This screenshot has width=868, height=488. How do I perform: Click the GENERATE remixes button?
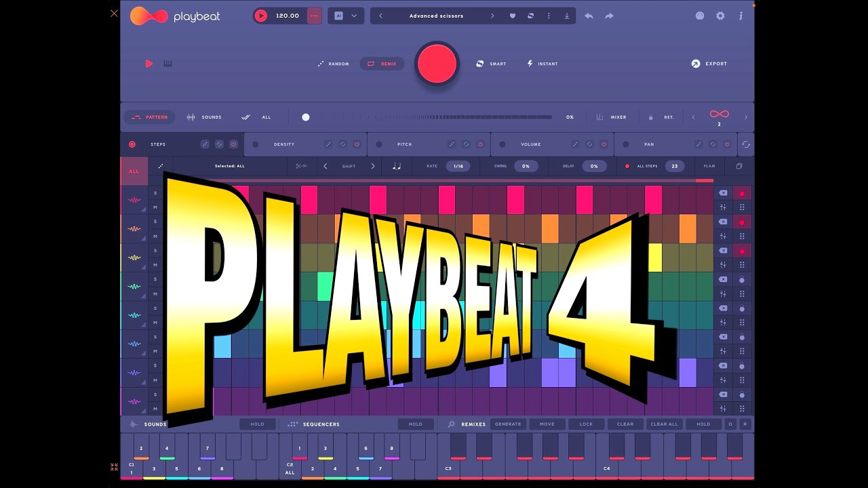(x=508, y=424)
